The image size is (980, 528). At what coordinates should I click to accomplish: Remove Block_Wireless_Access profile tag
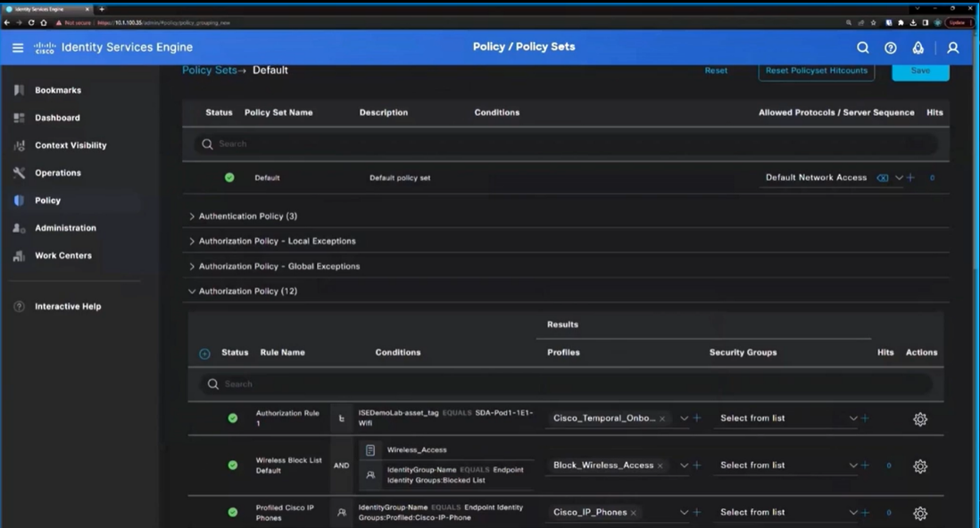[660, 466]
